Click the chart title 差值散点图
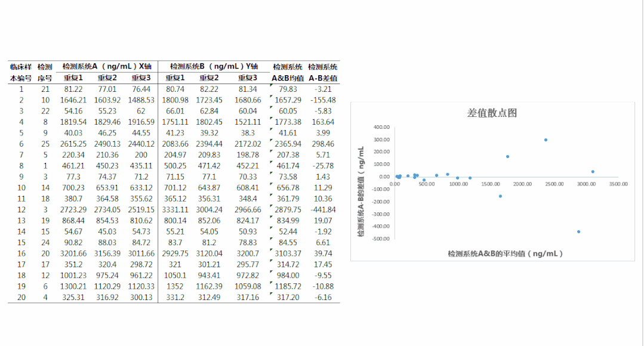Screen dimensions: 644x346 [x=492, y=113]
